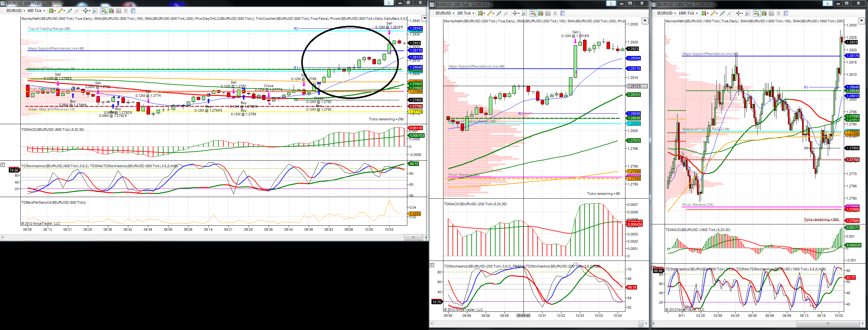
Task: Open Indicators icon in 200 Tick window
Action: pyautogui.click(x=548, y=13)
